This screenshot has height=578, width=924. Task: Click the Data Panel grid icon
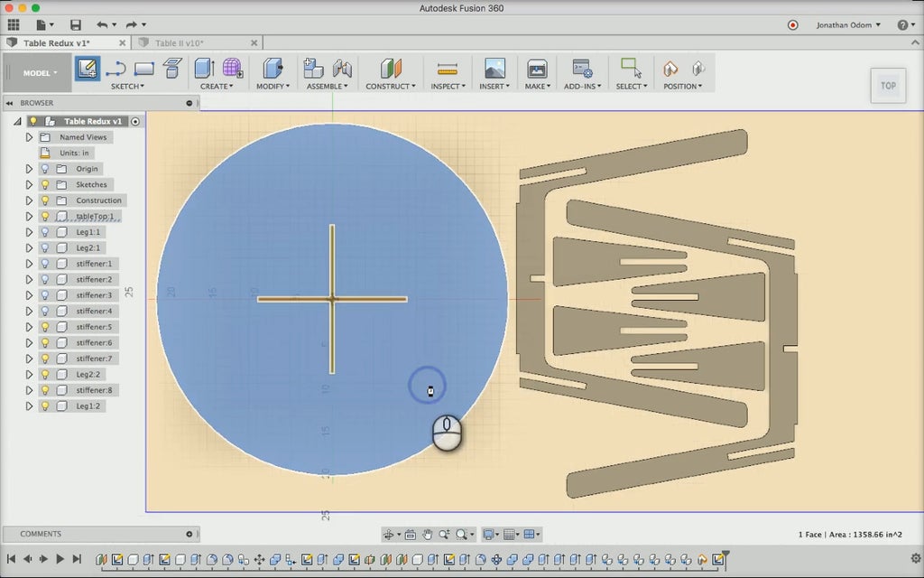click(x=14, y=25)
